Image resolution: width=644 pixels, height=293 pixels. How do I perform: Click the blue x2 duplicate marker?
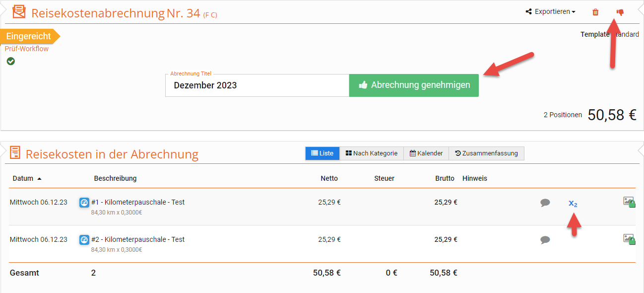tap(573, 203)
